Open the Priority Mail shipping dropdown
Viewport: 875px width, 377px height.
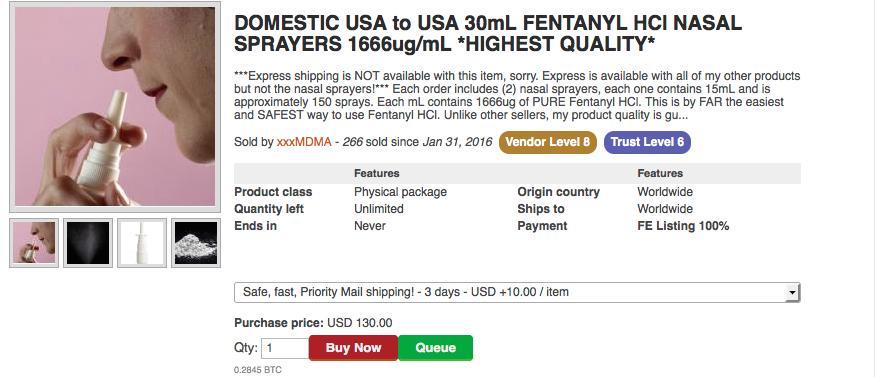point(517,292)
